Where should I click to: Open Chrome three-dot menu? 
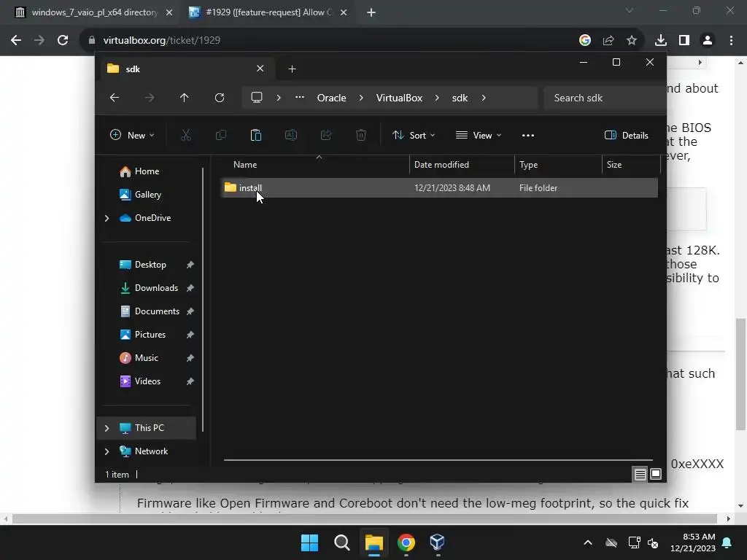(731, 41)
